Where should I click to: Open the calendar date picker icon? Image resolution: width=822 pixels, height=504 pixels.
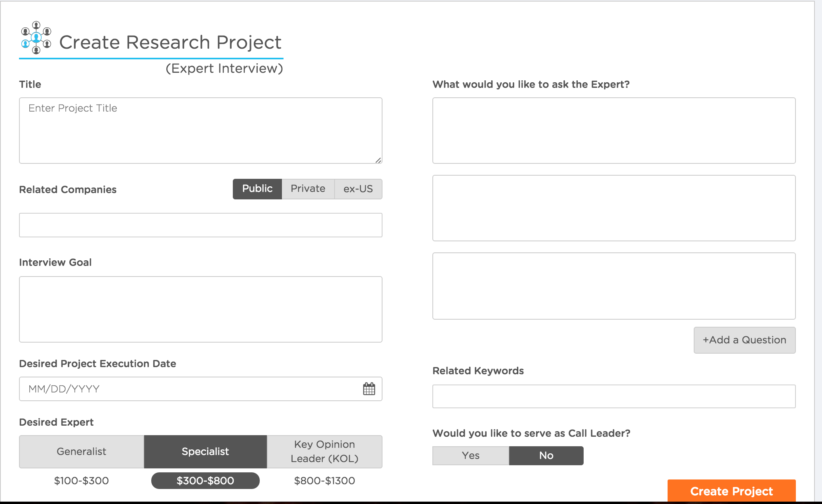pyautogui.click(x=369, y=389)
